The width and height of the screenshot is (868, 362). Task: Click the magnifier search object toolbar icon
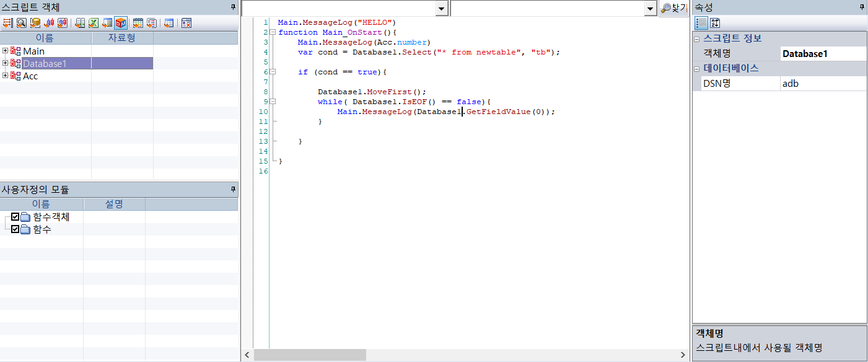[22, 23]
